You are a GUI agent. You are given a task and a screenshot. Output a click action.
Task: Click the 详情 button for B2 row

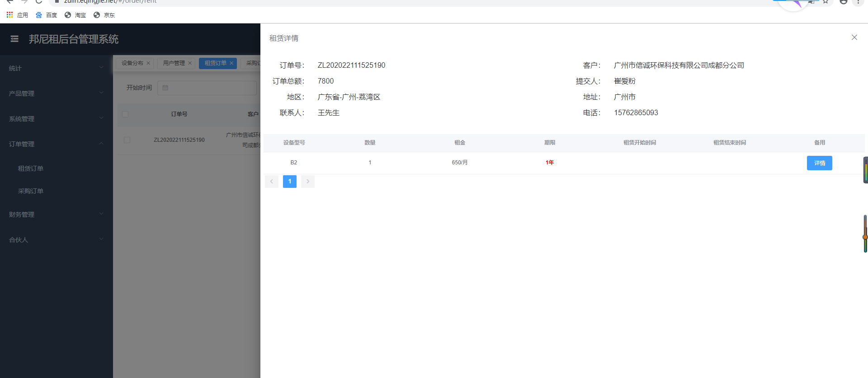coord(819,163)
